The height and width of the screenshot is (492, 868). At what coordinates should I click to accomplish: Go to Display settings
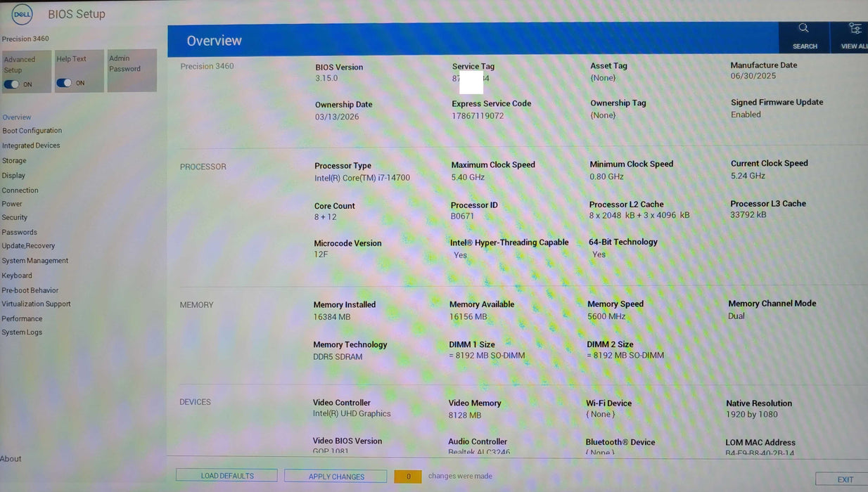pos(13,176)
